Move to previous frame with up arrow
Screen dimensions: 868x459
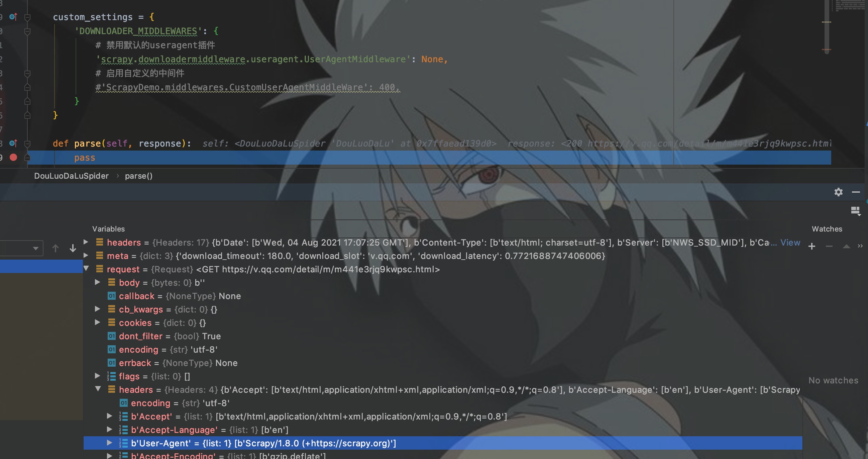[56, 248]
